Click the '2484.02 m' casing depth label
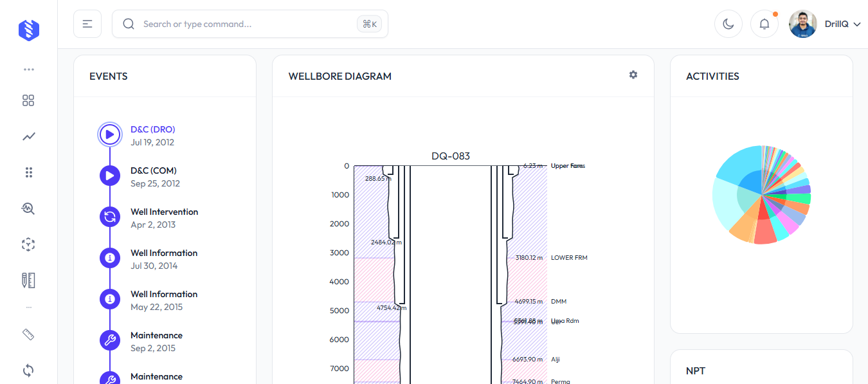868x384 pixels. (x=386, y=242)
